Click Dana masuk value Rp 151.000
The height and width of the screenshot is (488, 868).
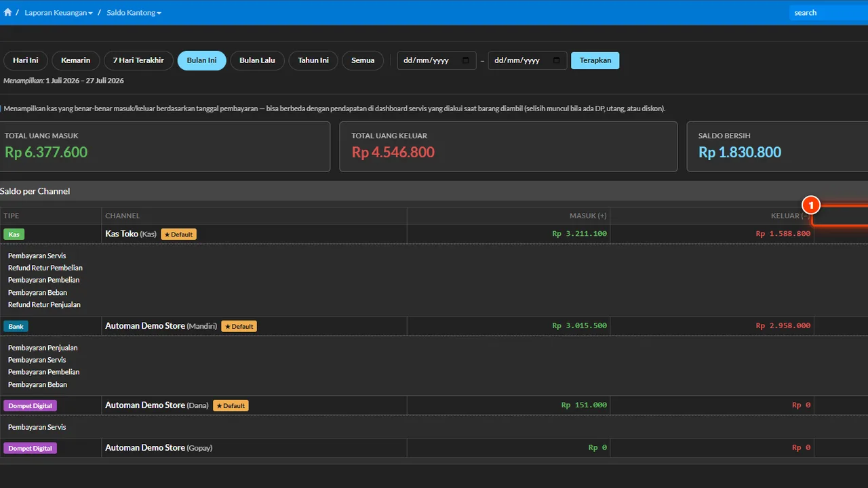click(584, 405)
